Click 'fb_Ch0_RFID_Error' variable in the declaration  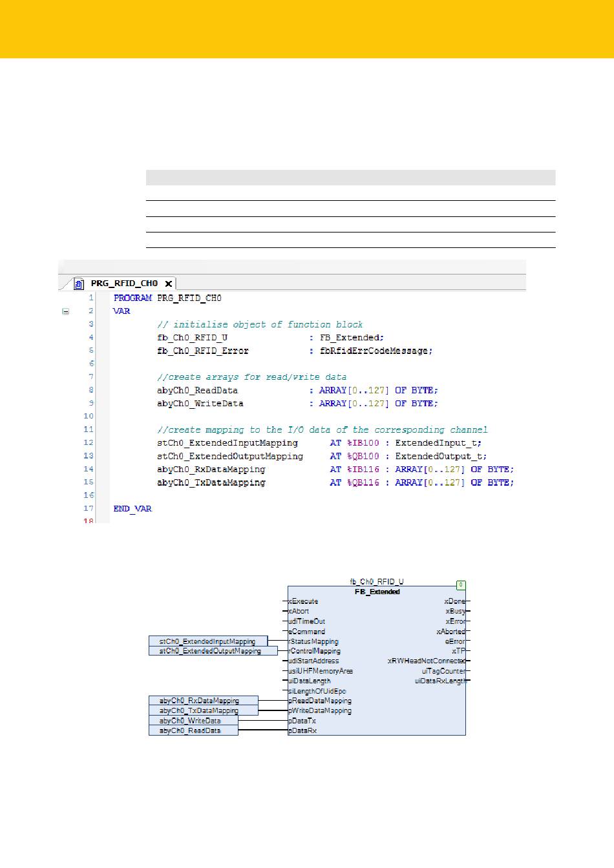tap(203, 351)
